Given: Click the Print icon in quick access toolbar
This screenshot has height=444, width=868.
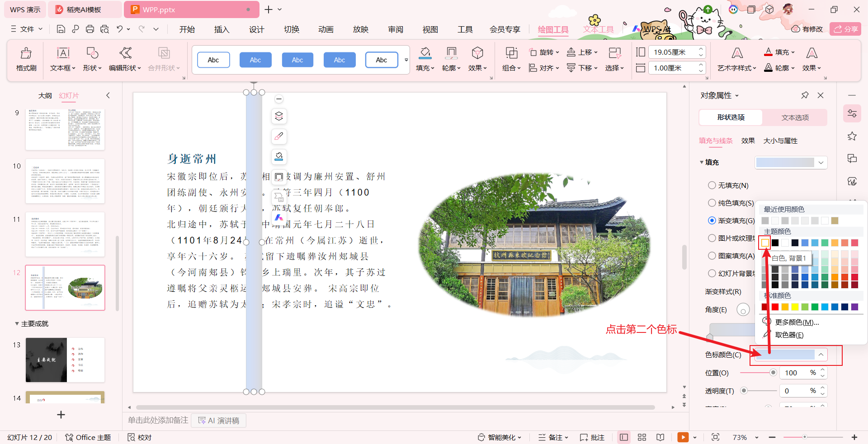Looking at the screenshot, I should (x=90, y=29).
